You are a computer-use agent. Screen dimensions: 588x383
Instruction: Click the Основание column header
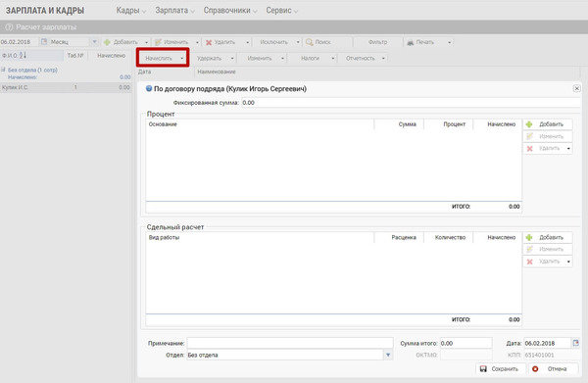coord(260,124)
